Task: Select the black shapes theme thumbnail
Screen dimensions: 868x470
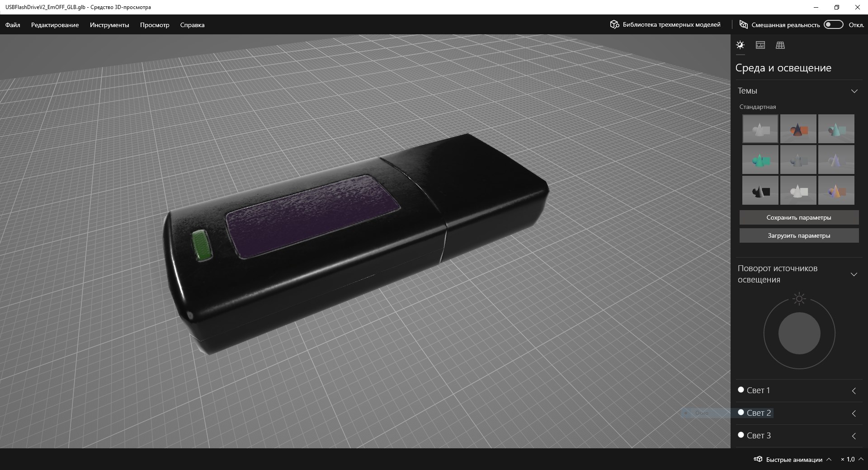Action: (760, 190)
